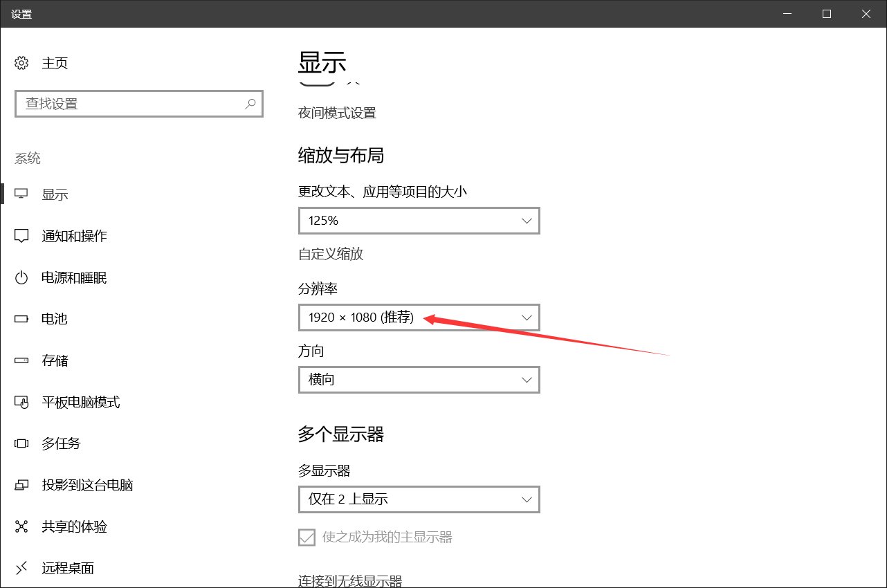This screenshot has height=588, width=887.
Task: Select the 显示 monitor icon in sidebar
Action: tap(21, 194)
